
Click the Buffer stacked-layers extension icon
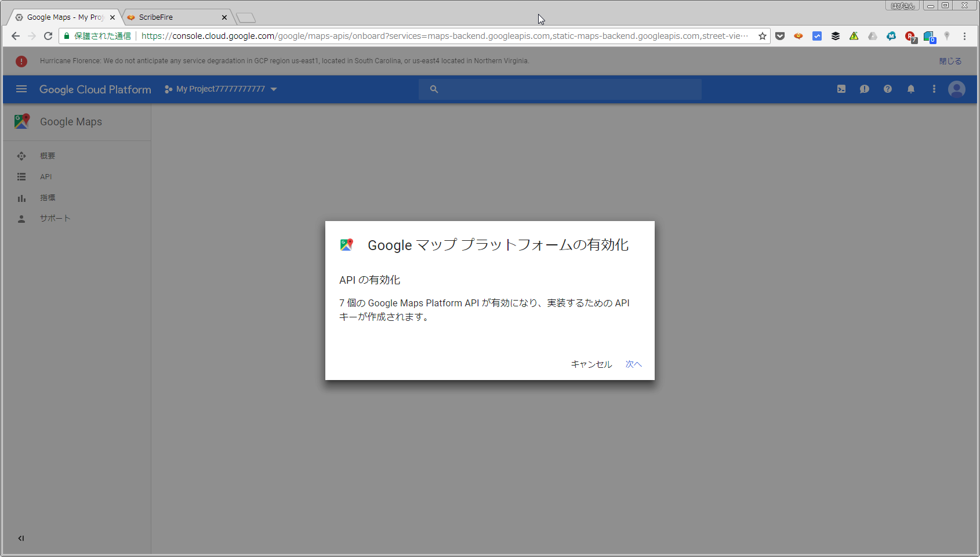pos(836,36)
